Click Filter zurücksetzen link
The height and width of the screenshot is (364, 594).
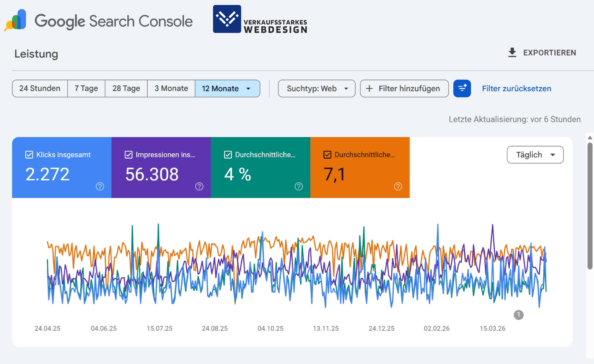click(516, 88)
